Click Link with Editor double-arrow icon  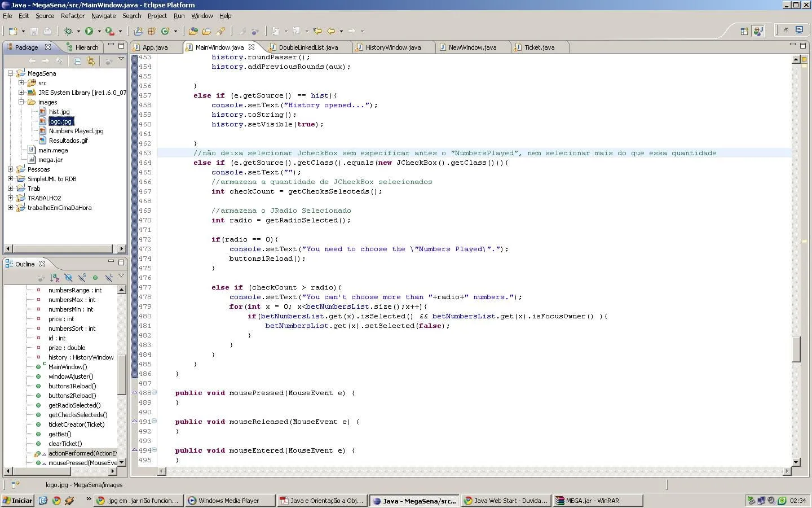91,61
